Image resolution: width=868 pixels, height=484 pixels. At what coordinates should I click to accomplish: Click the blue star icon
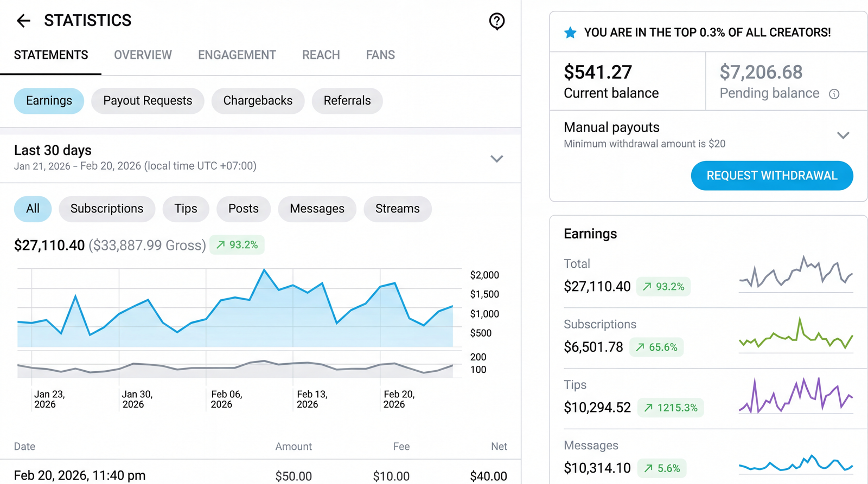[570, 33]
